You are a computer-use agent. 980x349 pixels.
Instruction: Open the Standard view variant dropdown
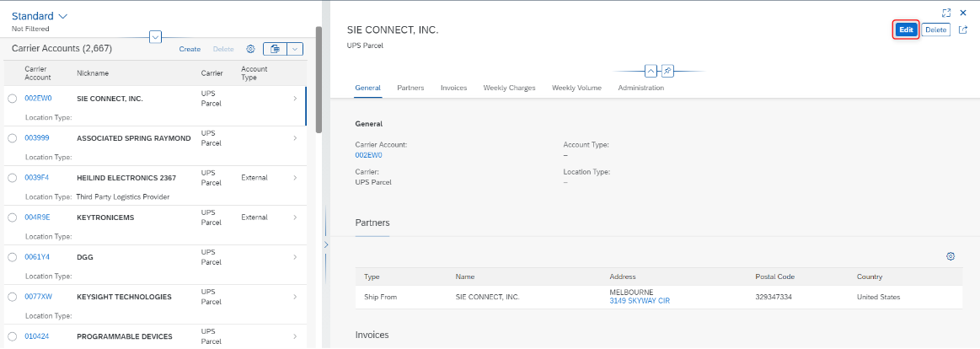(40, 16)
